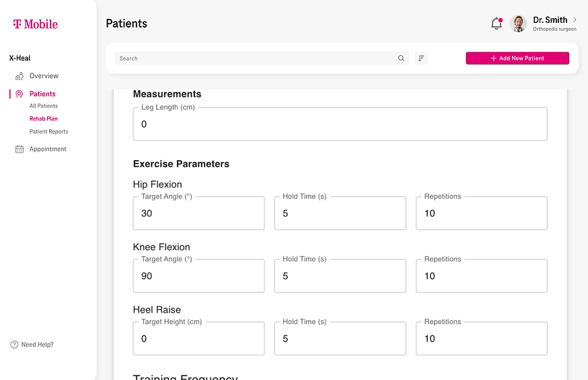The height and width of the screenshot is (380, 588).
Task: Focus the Leg Length input field
Action: (x=340, y=124)
